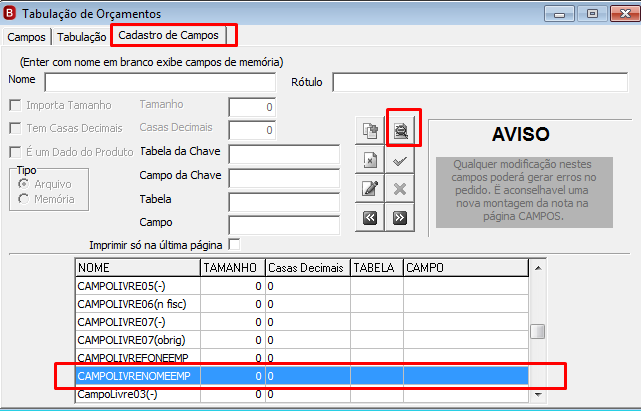The image size is (641, 411).
Task: Select the Cadastro de Campos tab
Action: [168, 35]
